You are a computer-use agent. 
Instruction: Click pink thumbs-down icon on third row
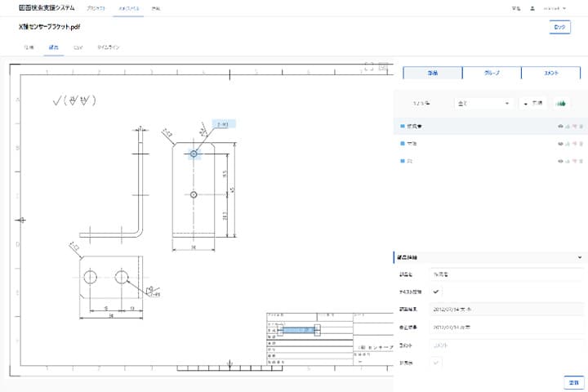click(x=574, y=161)
